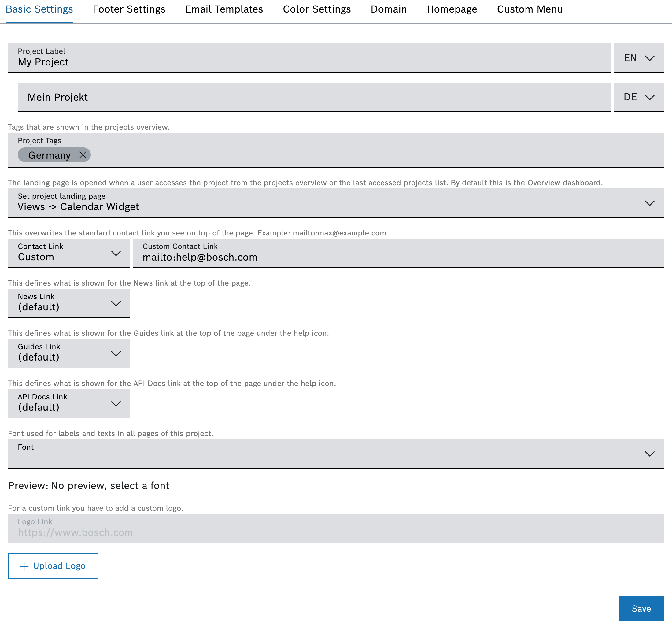Open the Homepage tab
The width and height of the screenshot is (672, 630).
452,9
